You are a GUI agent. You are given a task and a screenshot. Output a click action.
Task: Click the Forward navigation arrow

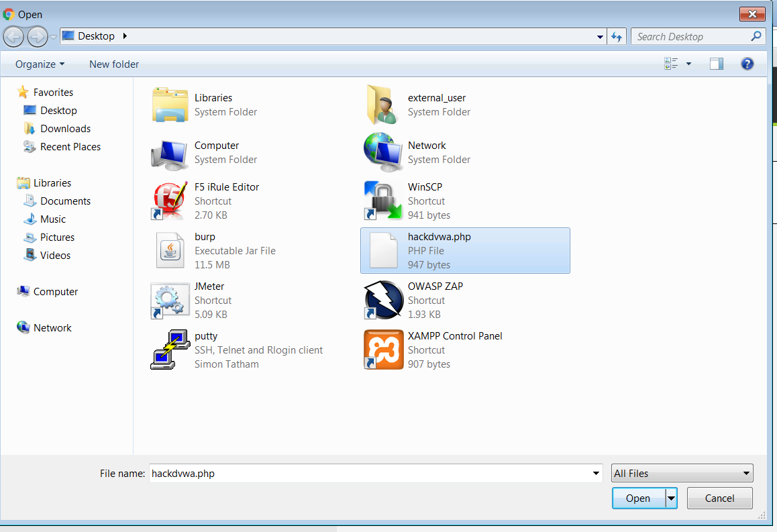coord(37,37)
